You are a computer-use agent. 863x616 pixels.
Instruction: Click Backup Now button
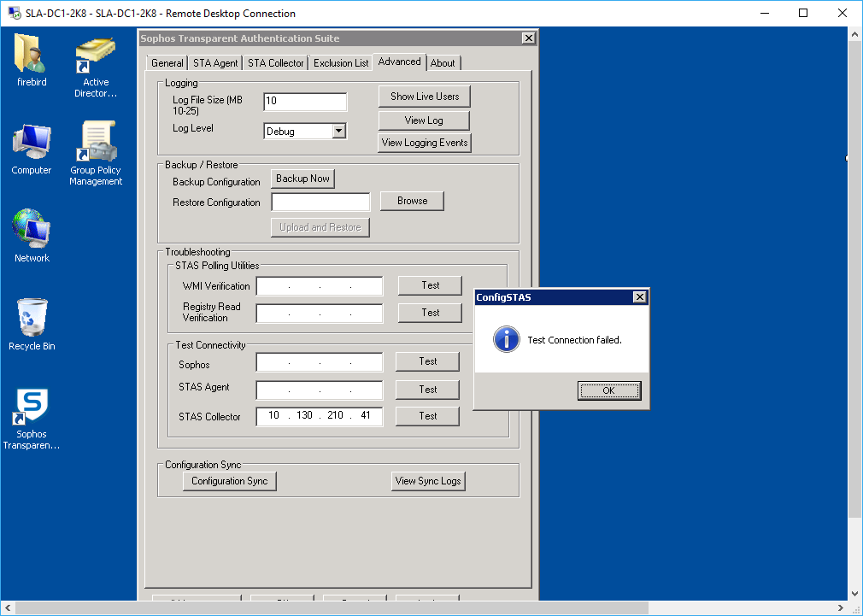tap(302, 179)
